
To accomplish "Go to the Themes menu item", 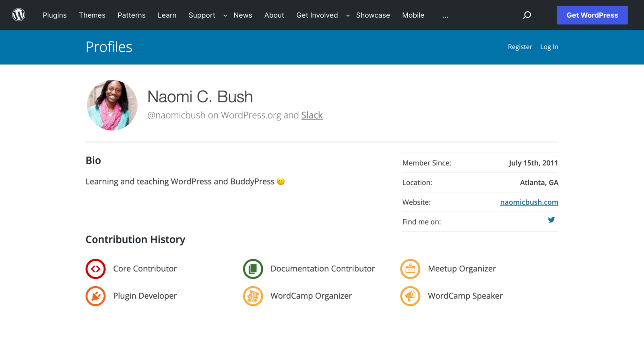I will coord(92,15).
